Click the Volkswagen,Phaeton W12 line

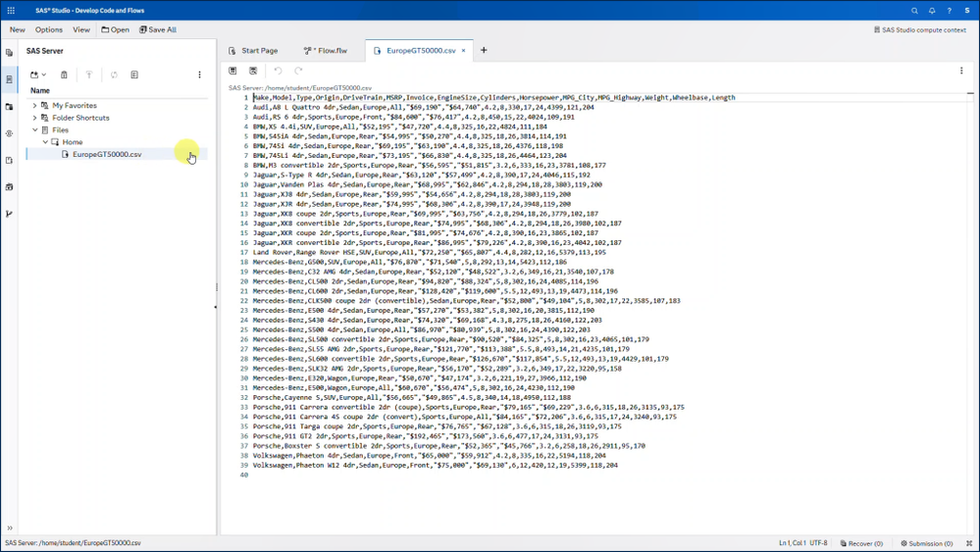[435, 465]
